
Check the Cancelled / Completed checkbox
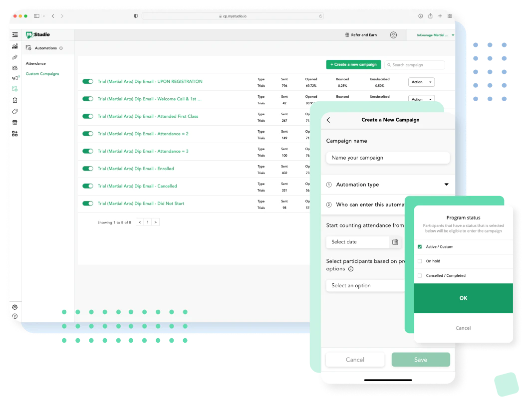tap(420, 275)
